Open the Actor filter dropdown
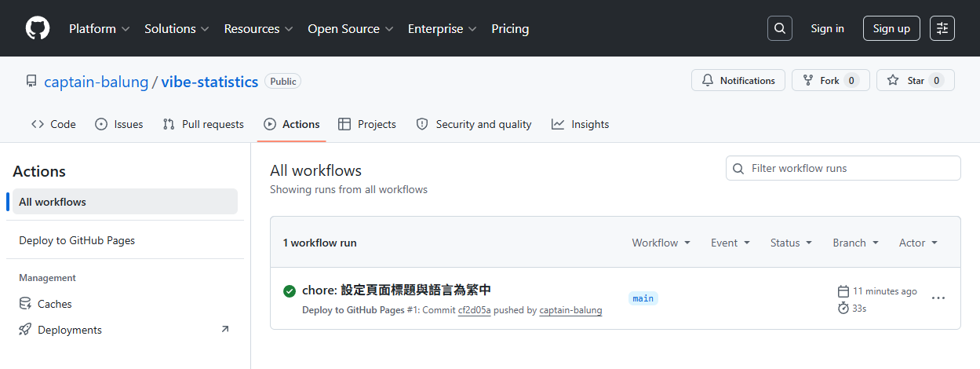 [918, 243]
